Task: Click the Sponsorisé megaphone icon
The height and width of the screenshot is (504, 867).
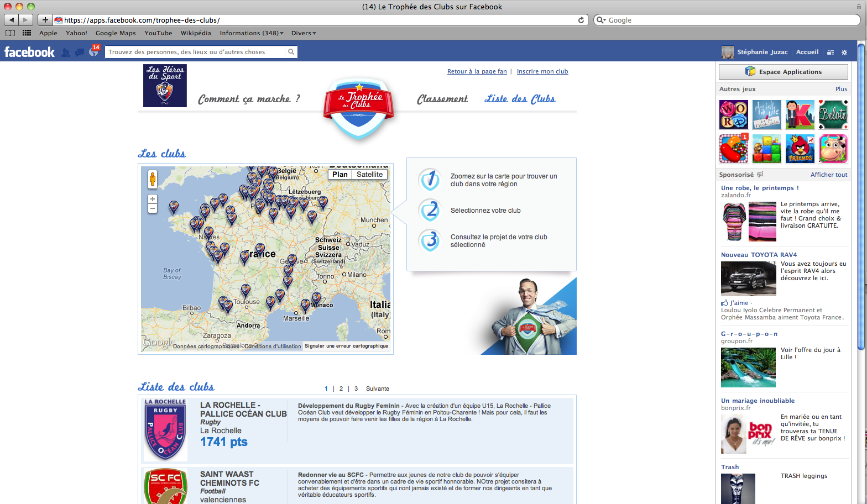Action: pyautogui.click(x=760, y=175)
